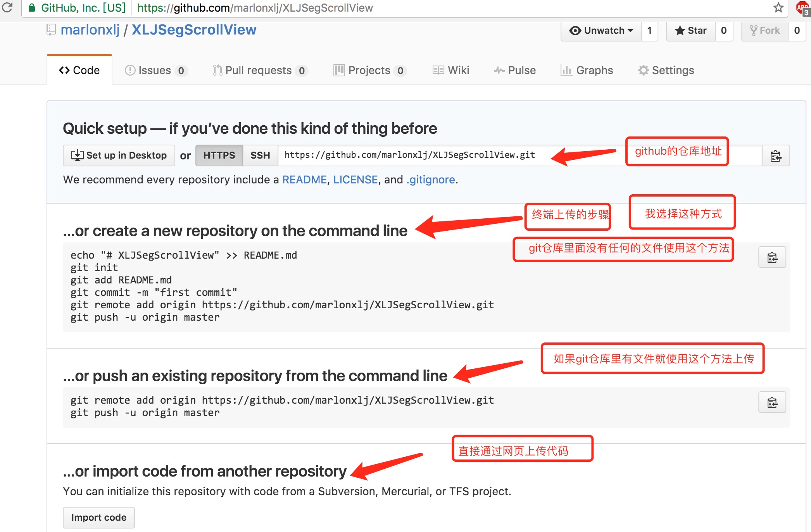Click the 'git commit -m "first commit"' line
The image size is (811, 532).
[x=154, y=292]
